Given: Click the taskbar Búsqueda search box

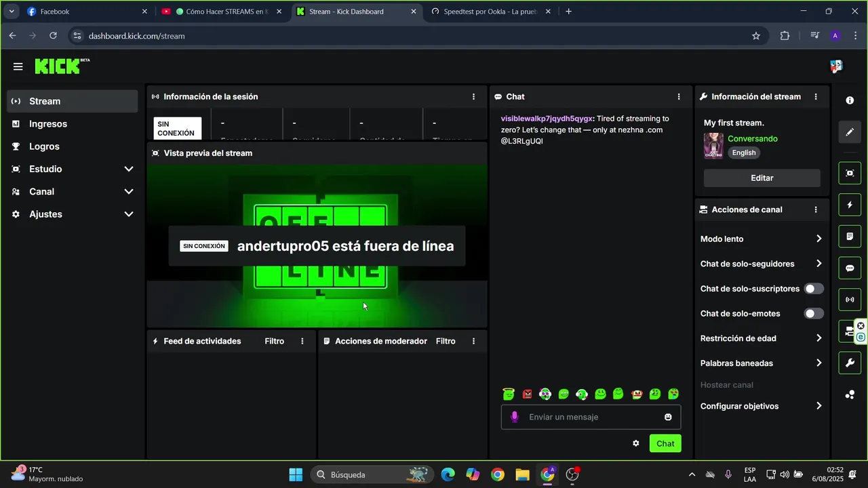Looking at the screenshot, I should 372,474.
